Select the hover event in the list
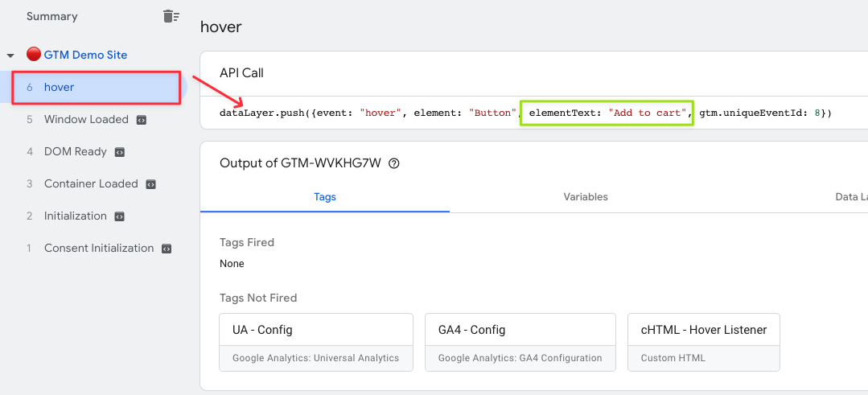 coord(93,88)
